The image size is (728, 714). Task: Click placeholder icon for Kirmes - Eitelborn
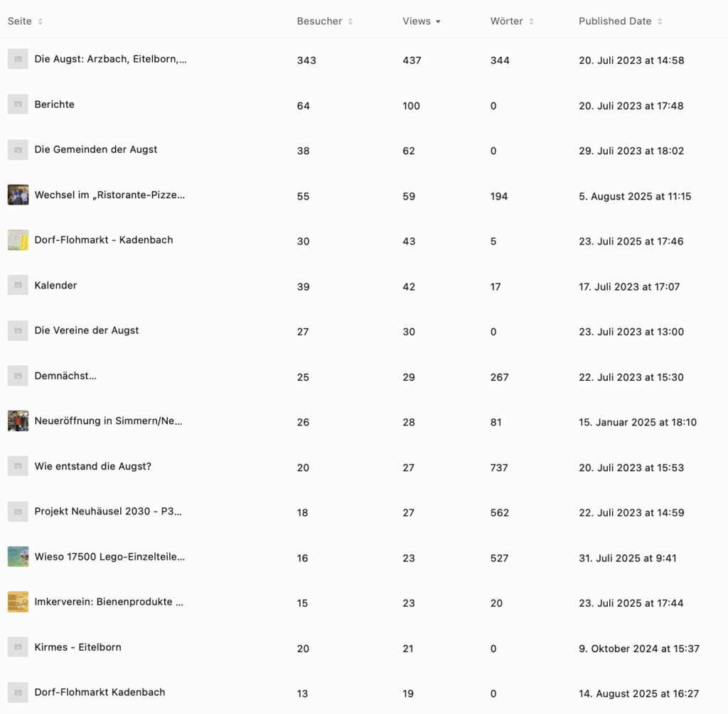[x=18, y=647]
